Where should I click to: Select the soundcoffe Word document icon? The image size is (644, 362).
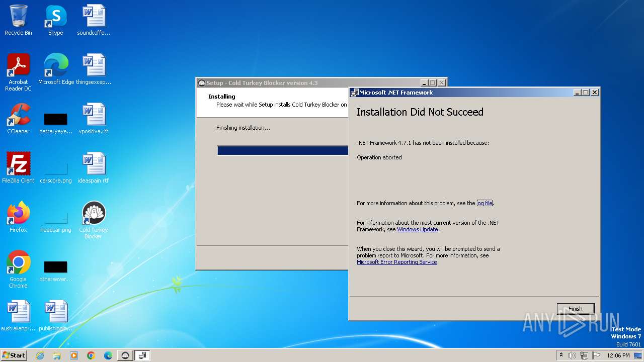tap(94, 20)
